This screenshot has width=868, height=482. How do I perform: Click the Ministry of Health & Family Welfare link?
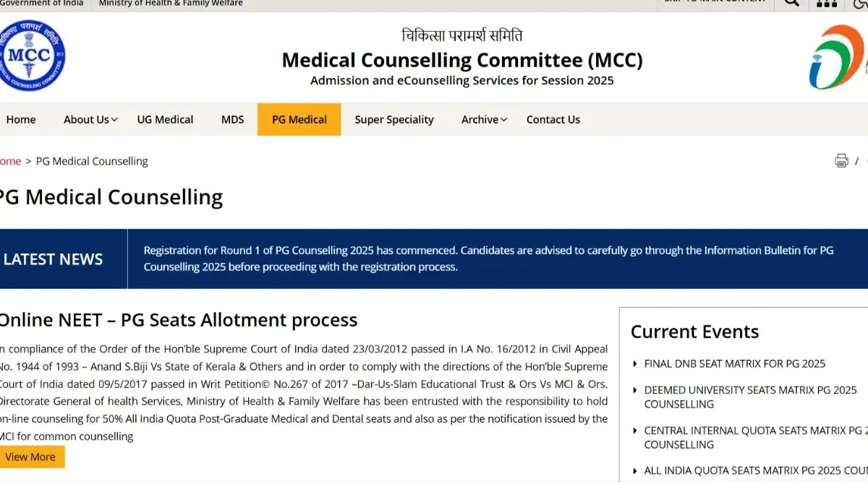pos(171,4)
